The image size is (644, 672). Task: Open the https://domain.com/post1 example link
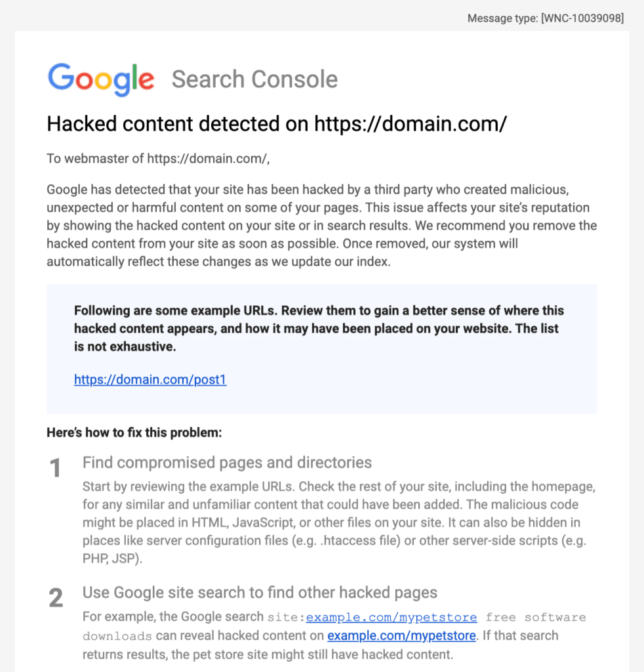pyautogui.click(x=150, y=380)
